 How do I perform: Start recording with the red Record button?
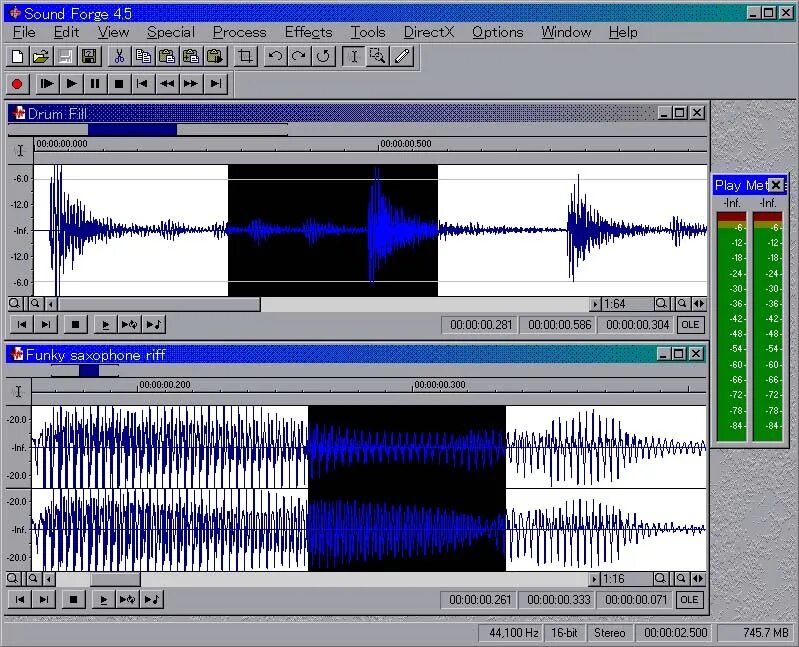click(x=17, y=84)
